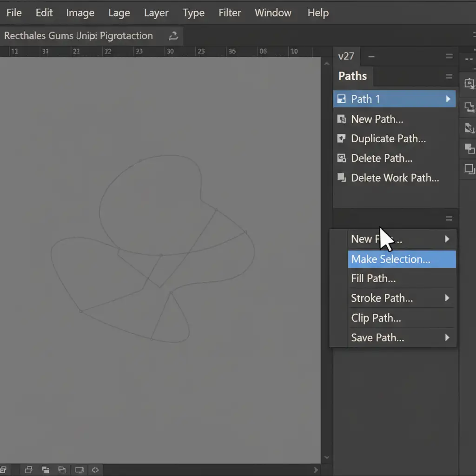Click the refresh icon beside the document tab title
The image size is (476, 476).
click(x=173, y=36)
